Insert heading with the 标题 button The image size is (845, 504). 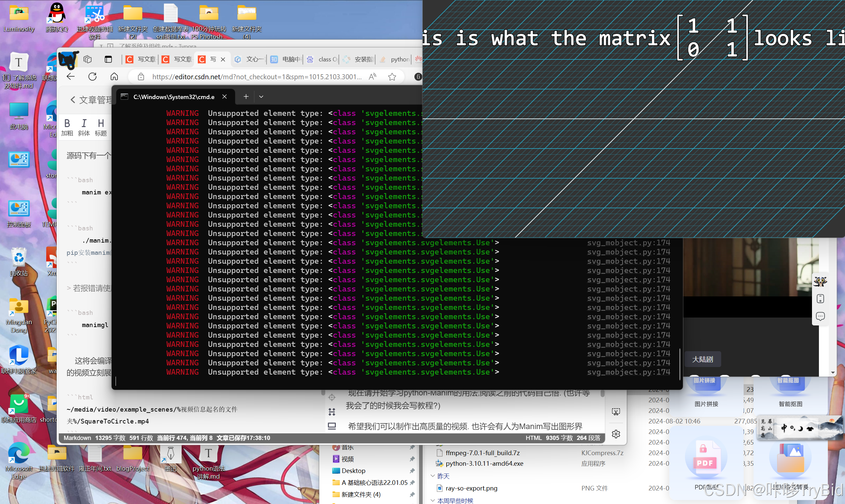(x=101, y=127)
